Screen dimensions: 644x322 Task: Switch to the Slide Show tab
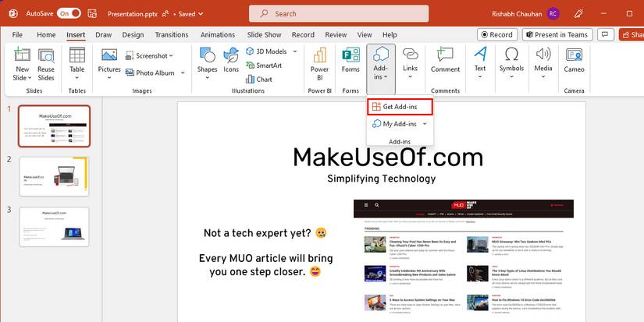(x=264, y=35)
